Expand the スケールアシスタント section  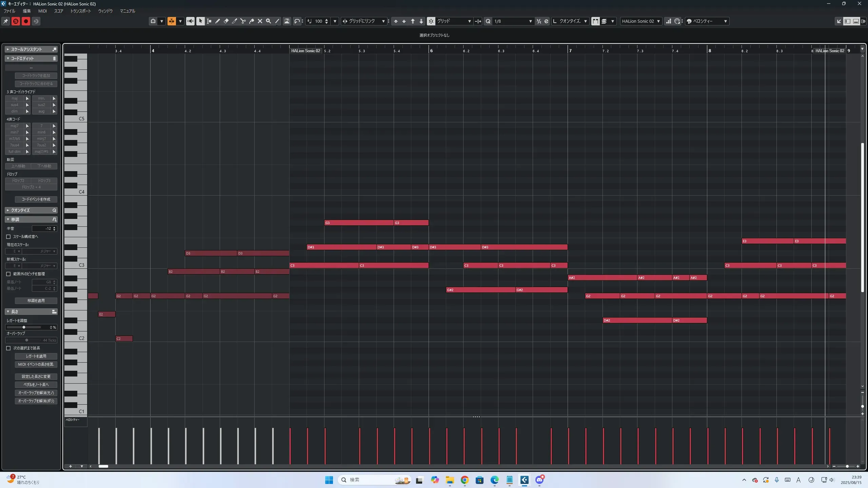point(8,49)
